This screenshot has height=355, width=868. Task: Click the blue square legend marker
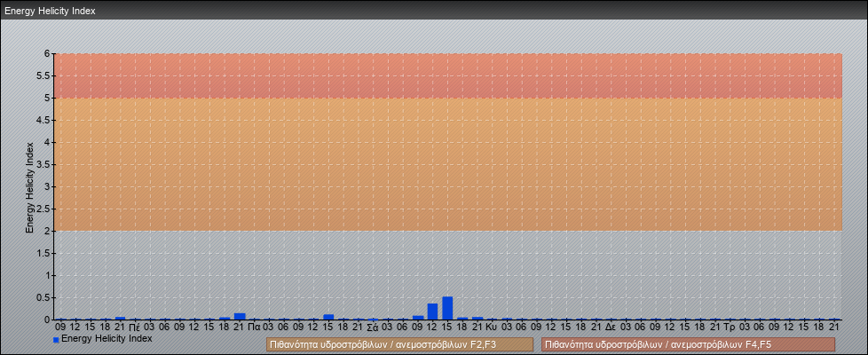click(56, 339)
